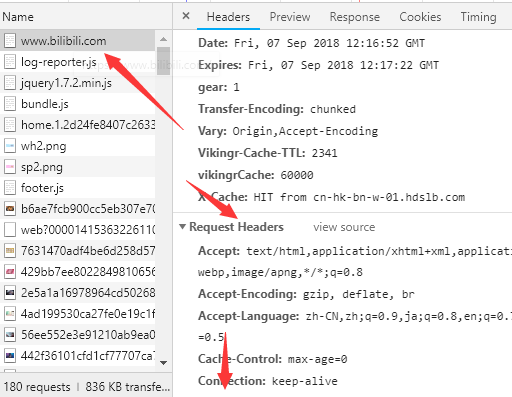Switch to the Timing tab
This screenshot has height=397, width=512.
(x=478, y=17)
